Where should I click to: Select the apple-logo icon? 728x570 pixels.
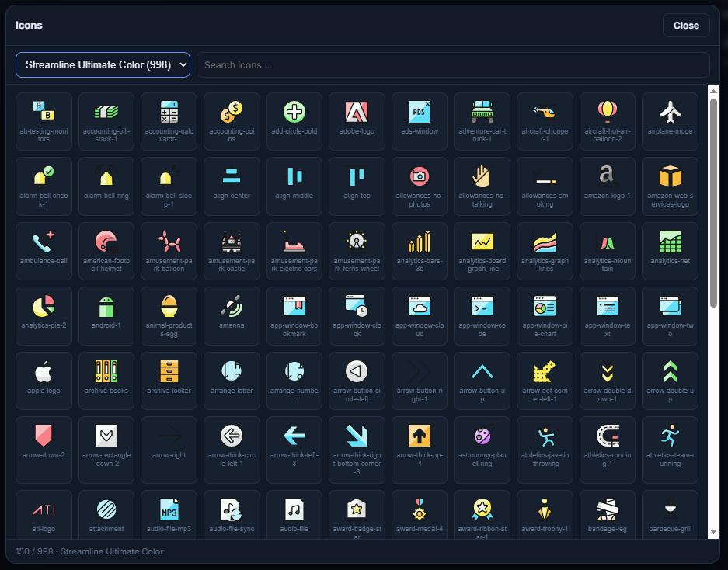pyautogui.click(x=44, y=381)
